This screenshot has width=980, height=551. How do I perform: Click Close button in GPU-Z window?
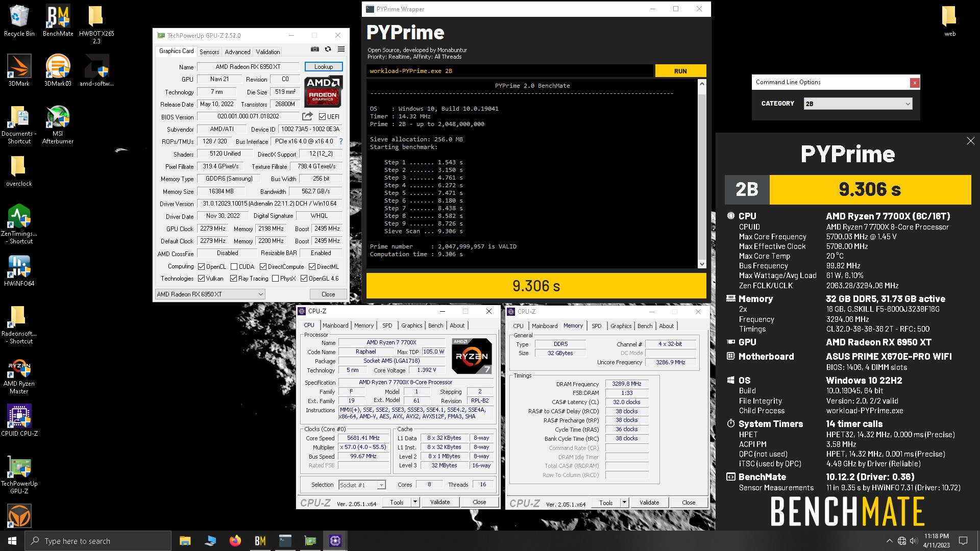328,294
